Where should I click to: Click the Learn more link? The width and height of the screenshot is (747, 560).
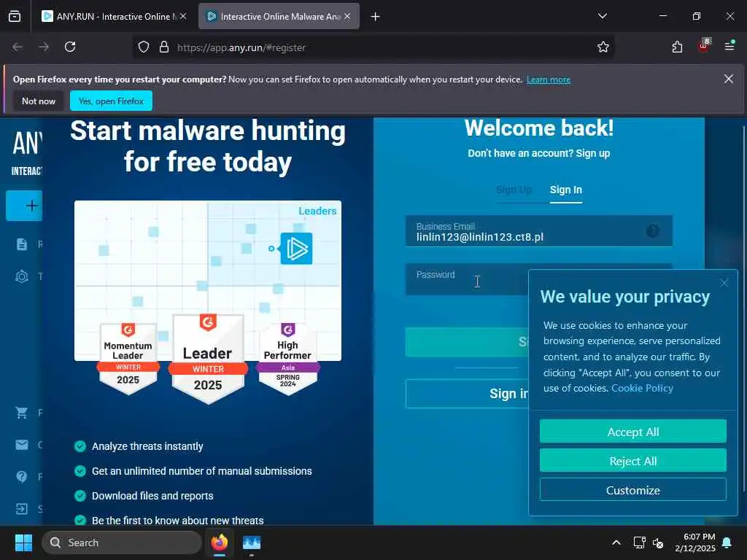[549, 79]
